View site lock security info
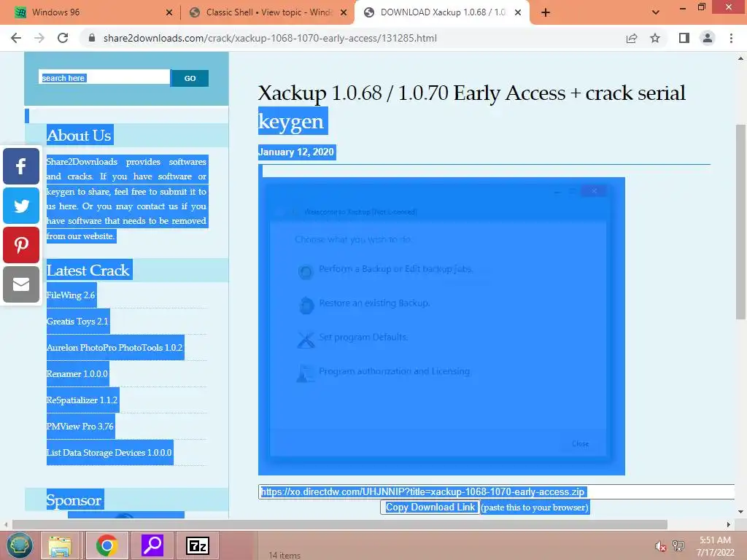Image resolution: width=747 pixels, height=560 pixels. coord(92,38)
